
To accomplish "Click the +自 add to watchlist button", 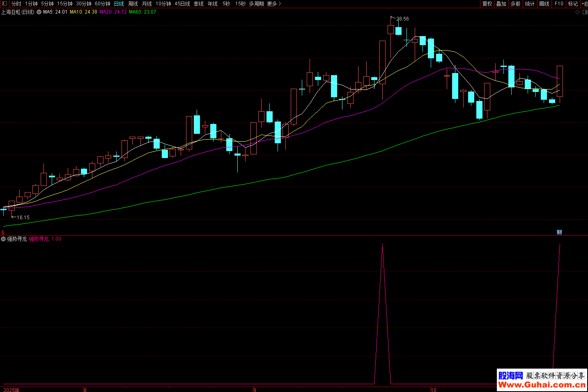I will pos(584,4).
